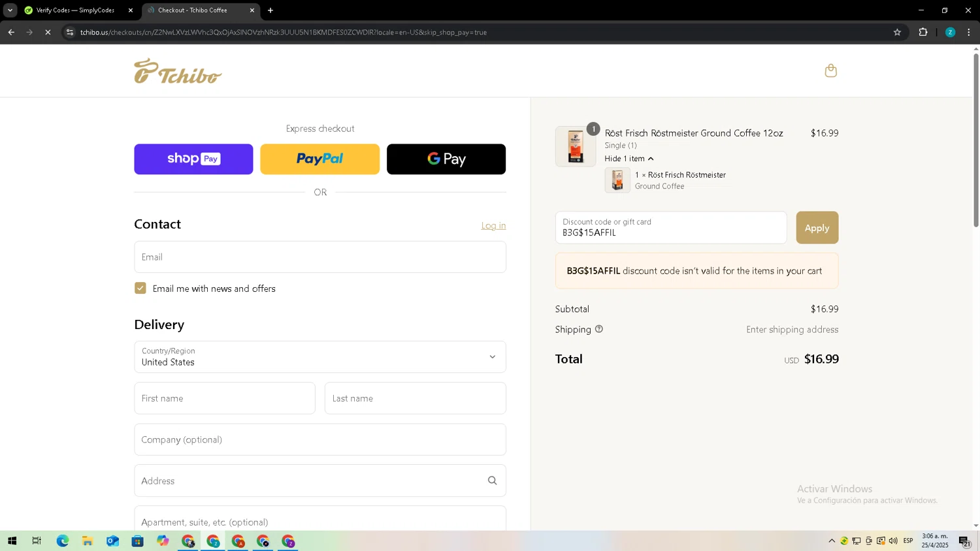Stop page loading in browser toolbar
This screenshot has width=980, height=551.
[48, 32]
